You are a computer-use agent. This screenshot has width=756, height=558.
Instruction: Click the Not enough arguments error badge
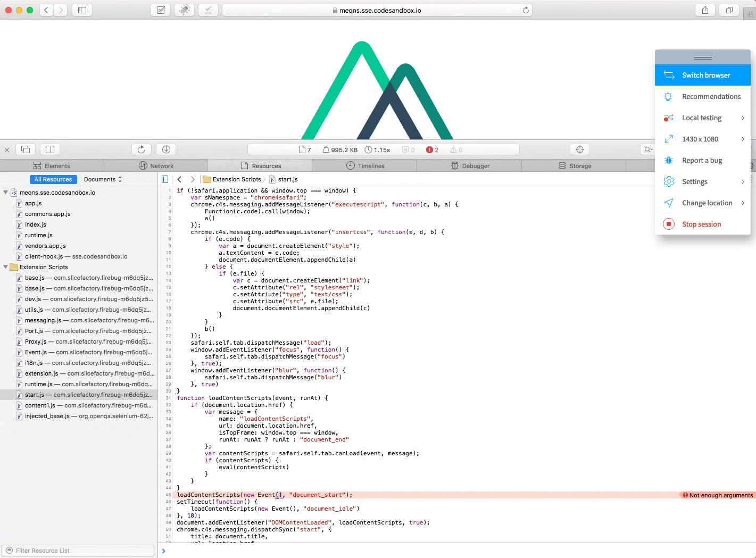coord(718,495)
